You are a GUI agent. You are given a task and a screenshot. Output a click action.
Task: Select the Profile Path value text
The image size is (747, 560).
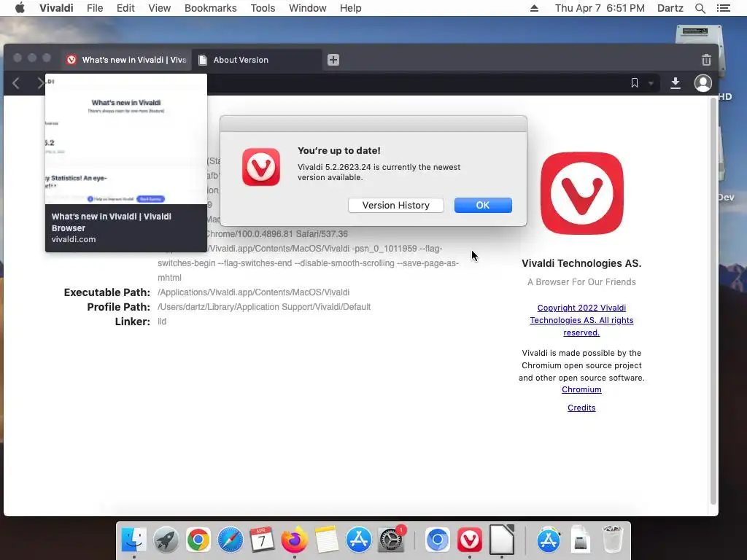[x=264, y=307]
